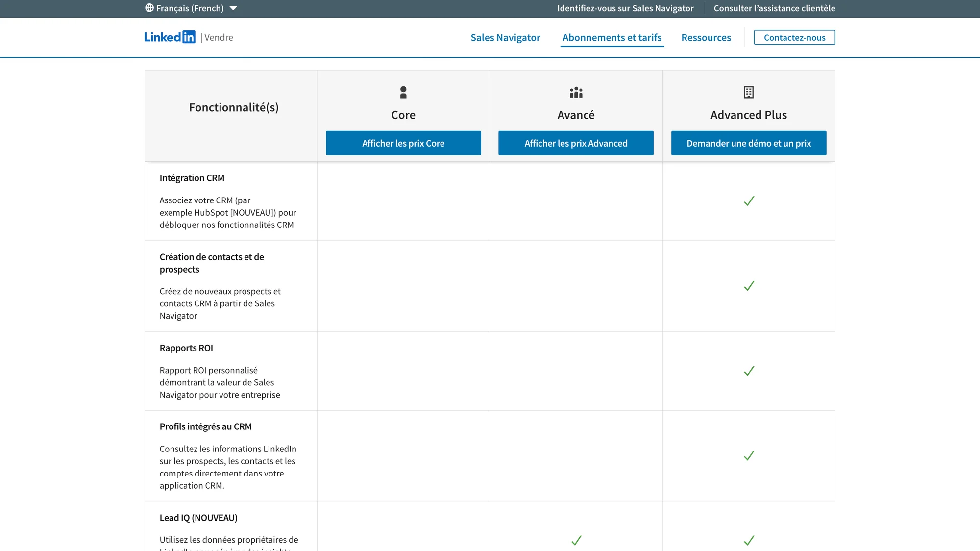Click the Avancé plan team icon
980x551 pixels.
coord(576,92)
